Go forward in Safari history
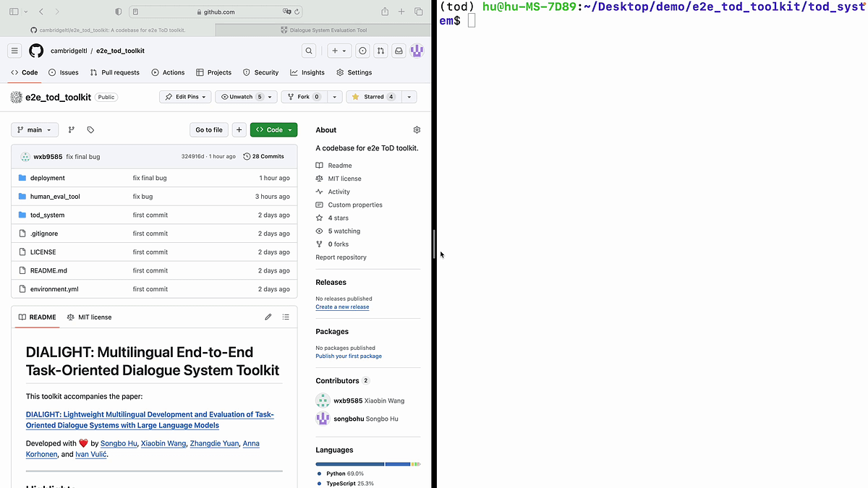This screenshot has height=488, width=868. (x=57, y=12)
